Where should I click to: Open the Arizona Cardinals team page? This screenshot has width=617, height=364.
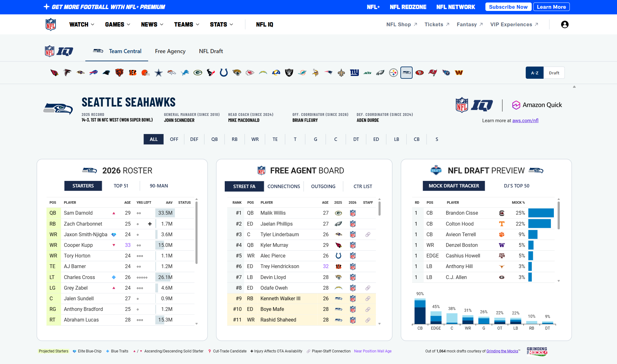pos(54,72)
